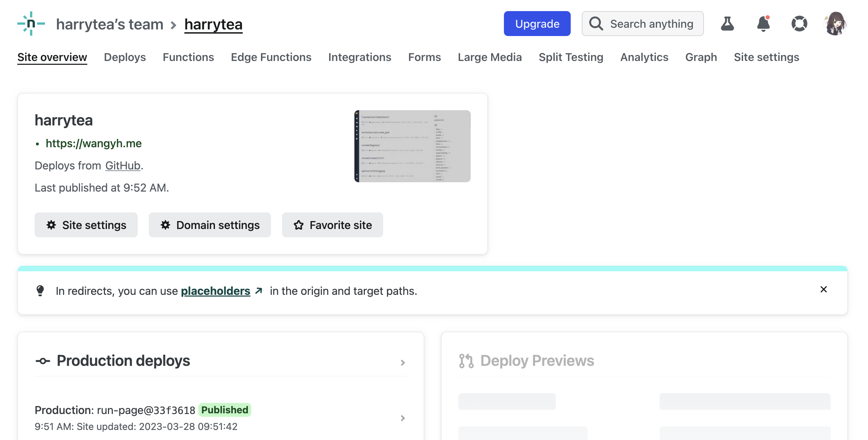Screen dimensions: 868x440
Task: Click the Production deploys commit icon
Action: click(x=43, y=361)
